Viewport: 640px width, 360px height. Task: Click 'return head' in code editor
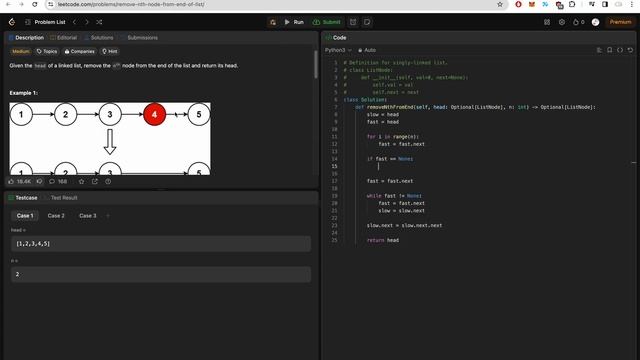383,240
